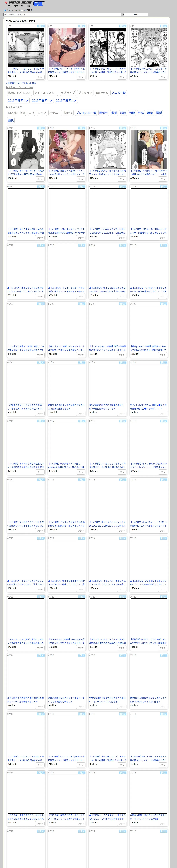Select the タイトル検索 radio button

[5, 10]
